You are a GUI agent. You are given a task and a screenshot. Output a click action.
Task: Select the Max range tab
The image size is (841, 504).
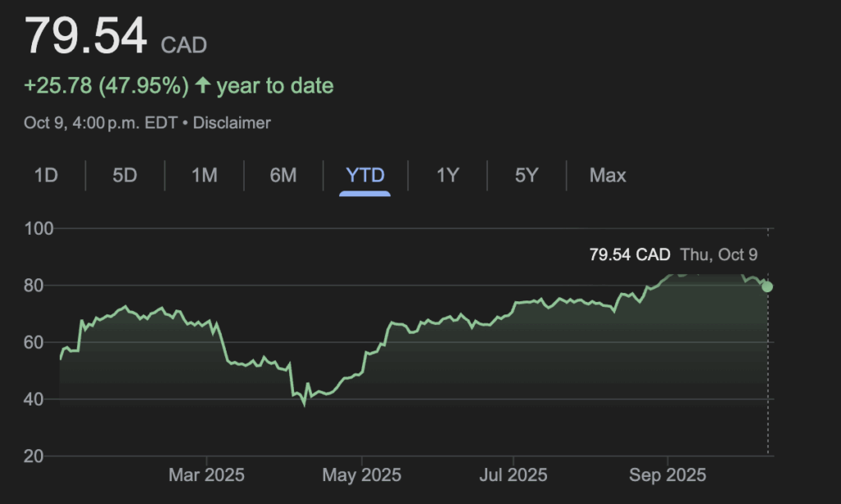[608, 175]
